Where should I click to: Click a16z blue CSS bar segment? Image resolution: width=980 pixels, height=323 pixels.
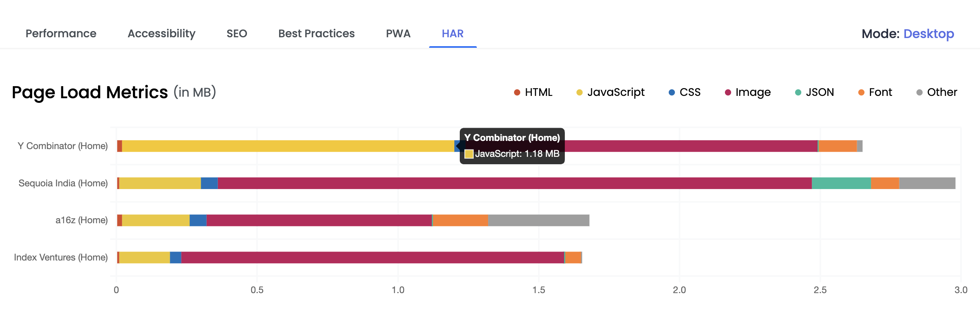coord(198,220)
